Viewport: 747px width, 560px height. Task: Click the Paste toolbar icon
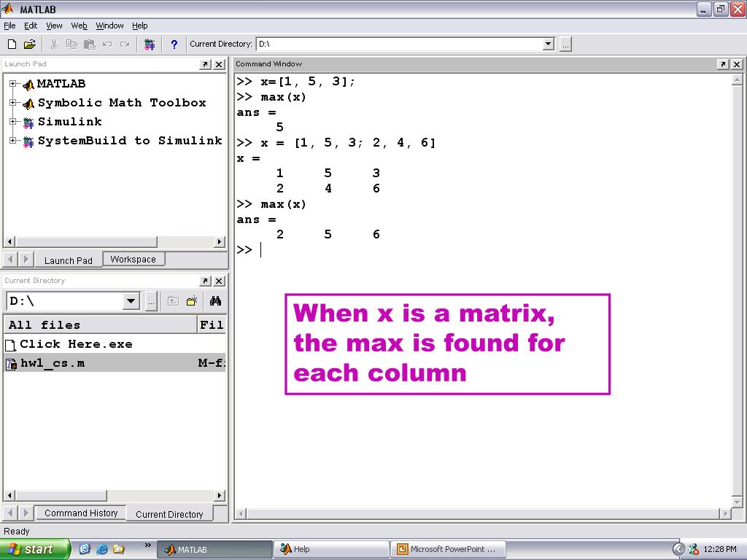tap(90, 44)
